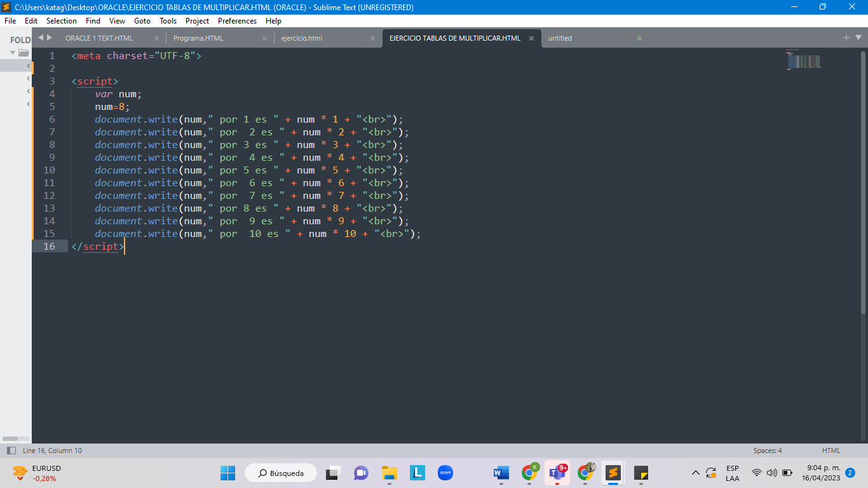
Task: Open Task View from taskbar
Action: click(x=334, y=473)
